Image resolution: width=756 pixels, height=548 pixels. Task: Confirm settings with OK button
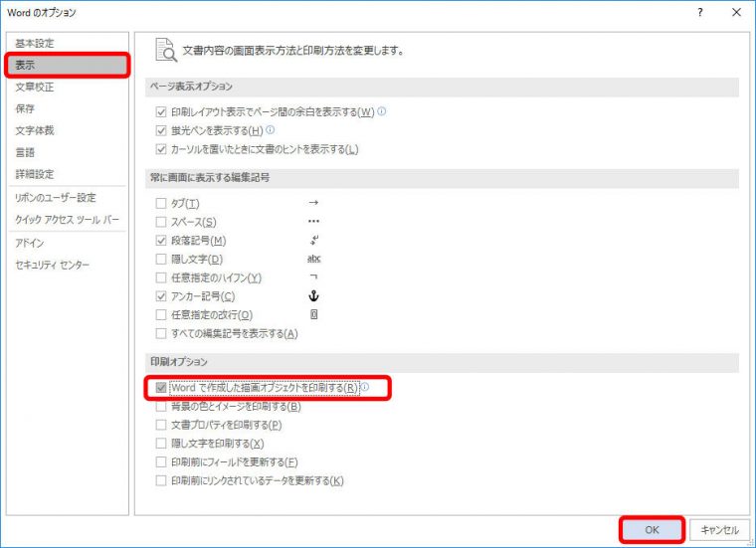[x=652, y=530]
